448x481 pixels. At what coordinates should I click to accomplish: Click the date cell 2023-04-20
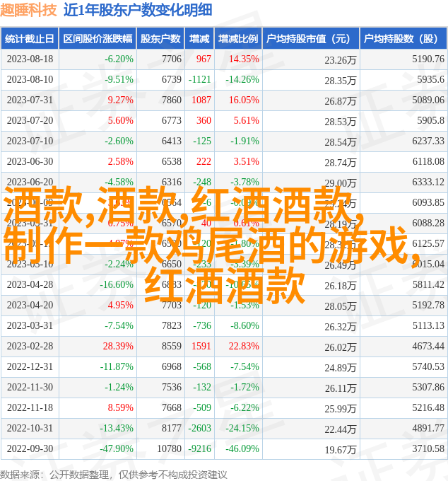(x=30, y=306)
